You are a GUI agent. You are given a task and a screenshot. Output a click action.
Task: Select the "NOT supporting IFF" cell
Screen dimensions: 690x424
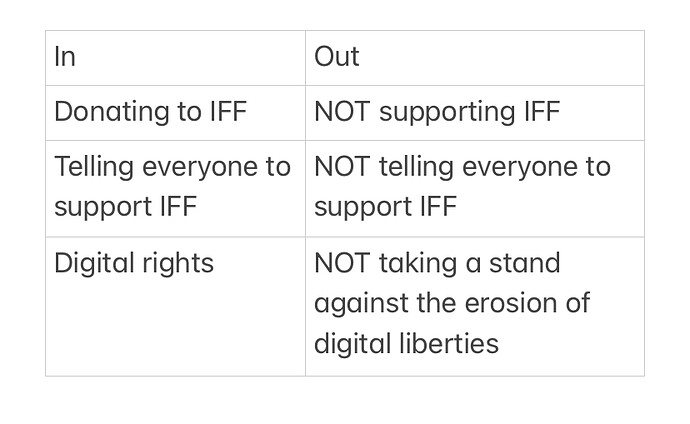pos(474,112)
